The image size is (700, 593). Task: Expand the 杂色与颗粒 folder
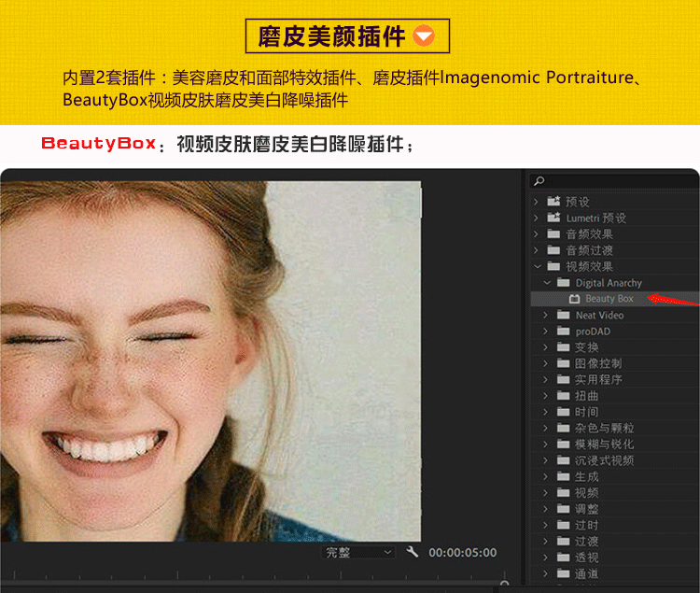point(546,428)
